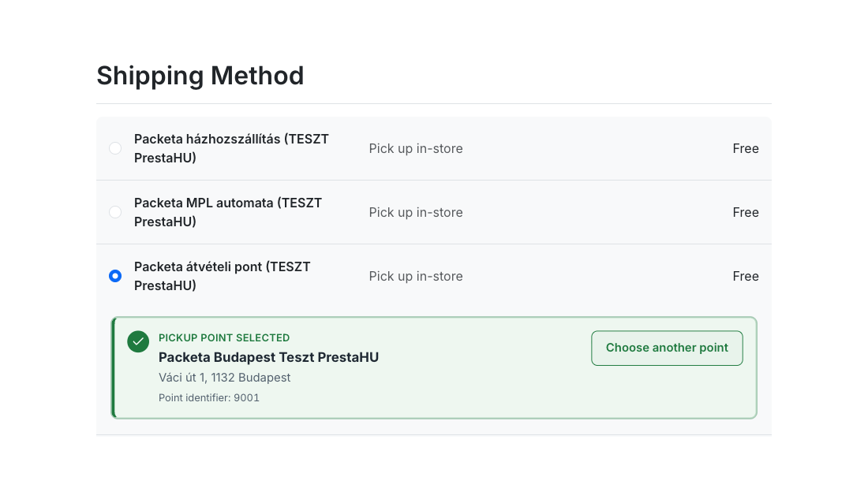Click Free price in átvételi pont row
Viewport: 868px width, 488px height.
tap(746, 276)
